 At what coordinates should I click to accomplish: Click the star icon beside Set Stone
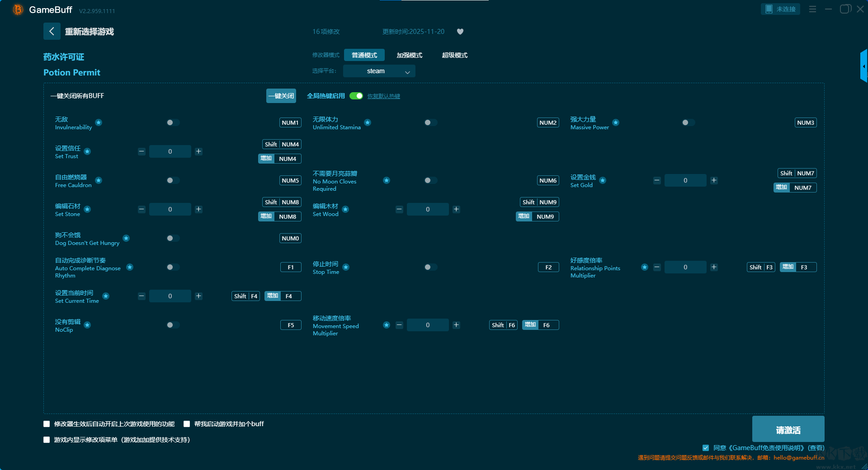pos(87,209)
